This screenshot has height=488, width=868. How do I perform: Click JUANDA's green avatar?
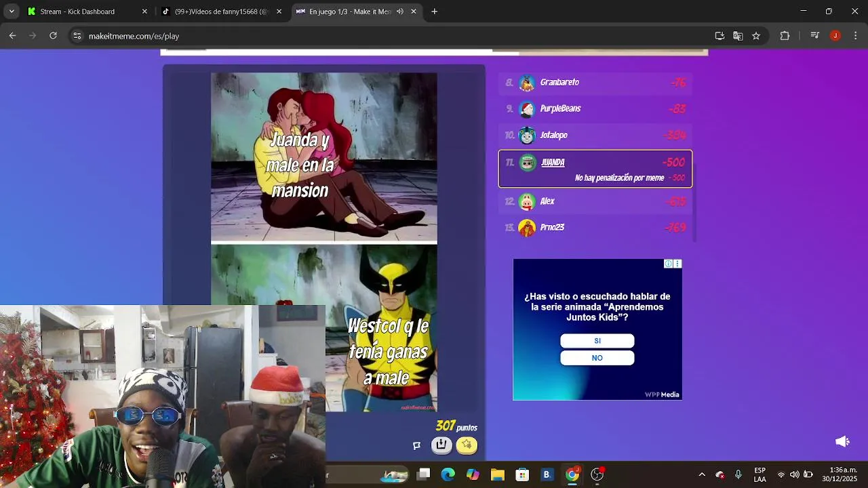pos(528,163)
